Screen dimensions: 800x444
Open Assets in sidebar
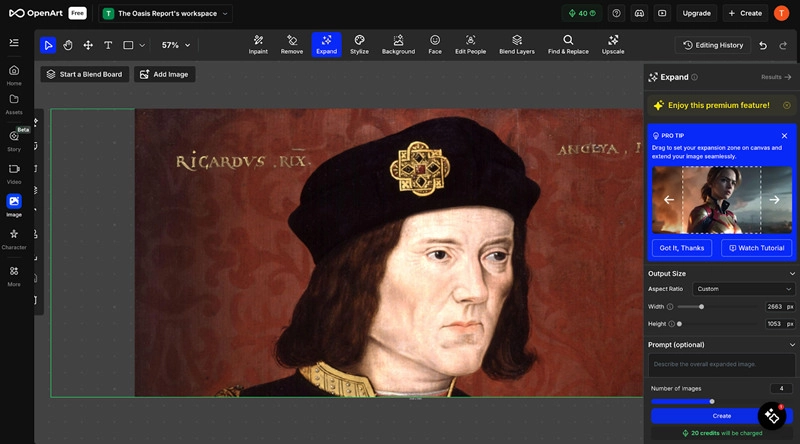[x=14, y=104]
